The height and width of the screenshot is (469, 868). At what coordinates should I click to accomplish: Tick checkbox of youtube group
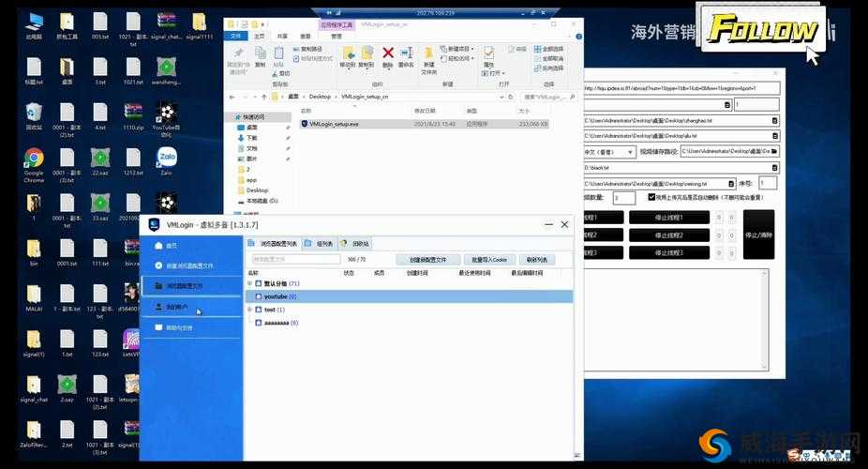click(259, 296)
